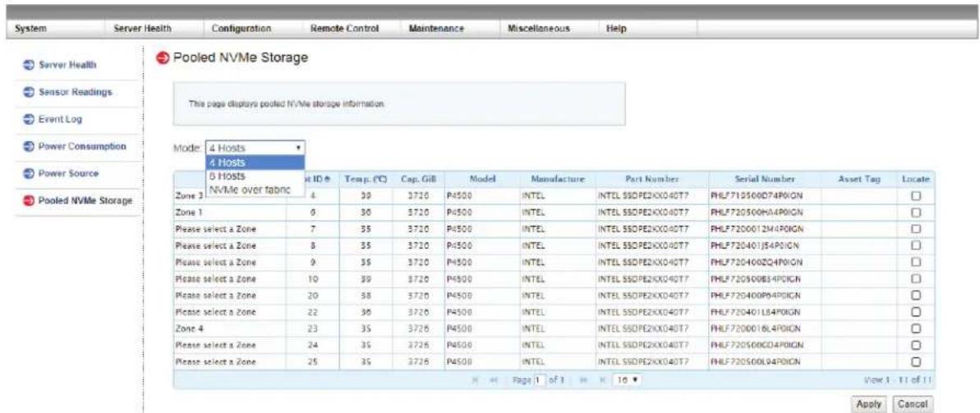Image resolution: width=980 pixels, height=413 pixels.
Task: Open Server Health menu in top bar
Action: (142, 29)
